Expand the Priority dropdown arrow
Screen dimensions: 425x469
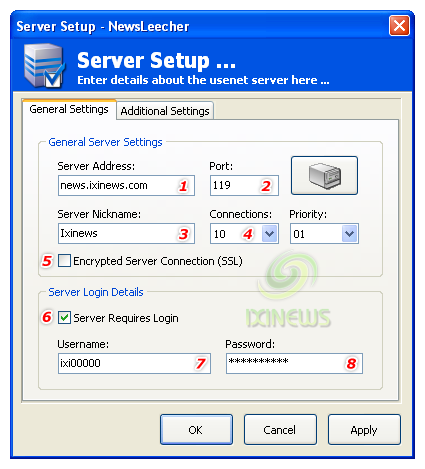349,234
